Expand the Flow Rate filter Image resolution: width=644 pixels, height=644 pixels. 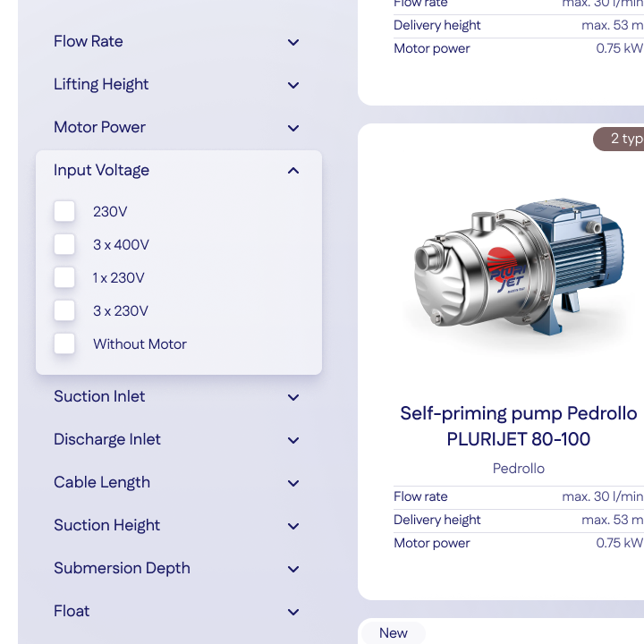coord(176,41)
